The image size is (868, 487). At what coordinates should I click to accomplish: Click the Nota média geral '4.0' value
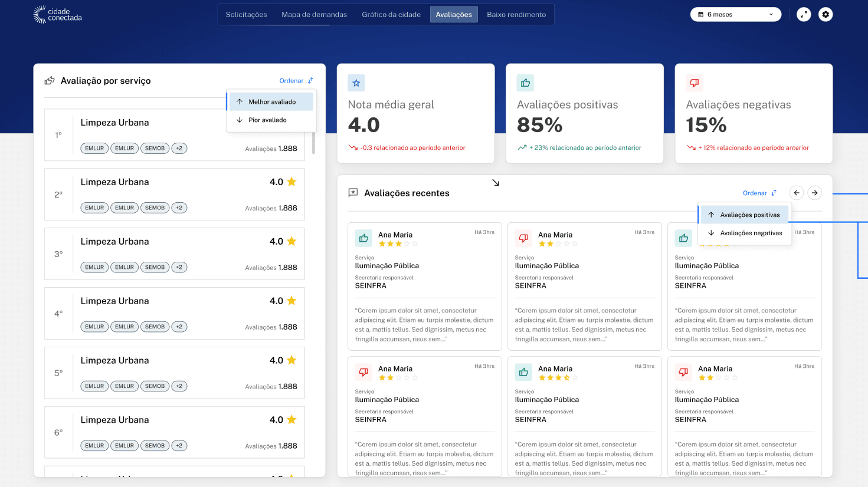point(364,125)
